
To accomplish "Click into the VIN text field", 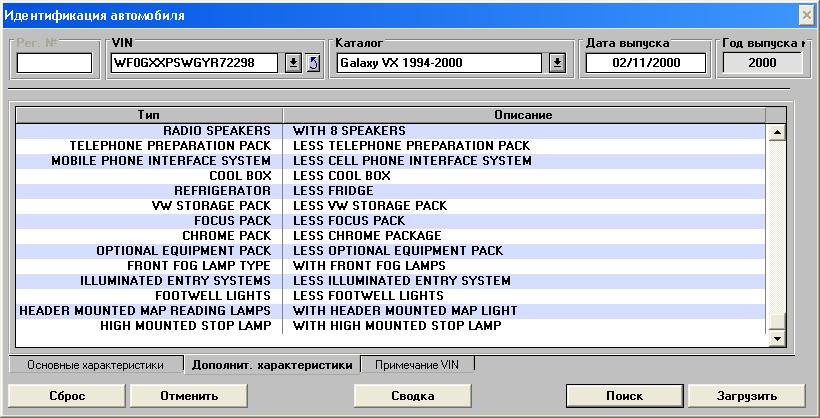I will [196, 63].
